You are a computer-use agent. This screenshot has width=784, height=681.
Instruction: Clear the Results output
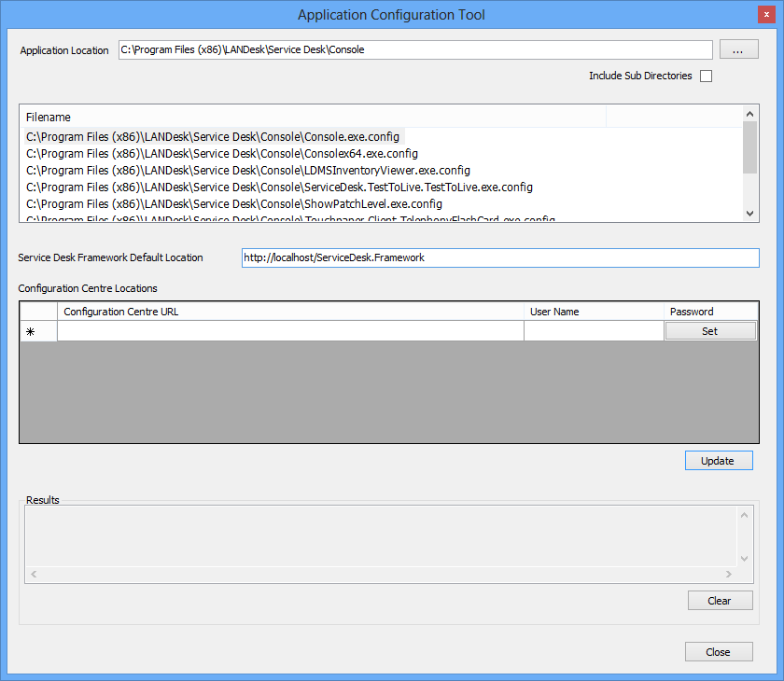tap(720, 601)
